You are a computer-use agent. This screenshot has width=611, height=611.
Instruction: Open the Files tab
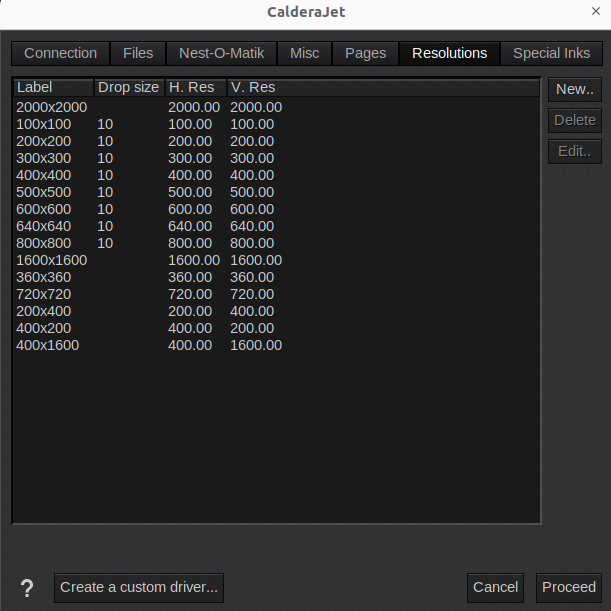coord(138,53)
